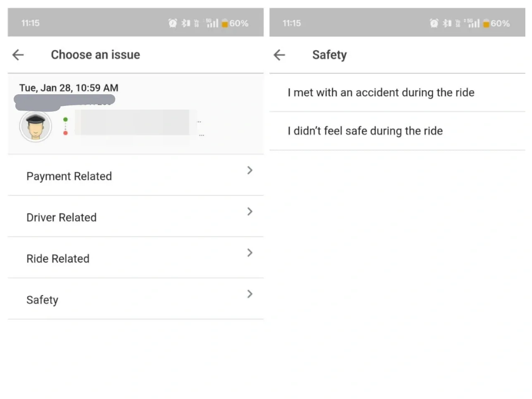The image size is (532, 399).
Task: Select "I met with an accident during the ride"
Action: [381, 93]
